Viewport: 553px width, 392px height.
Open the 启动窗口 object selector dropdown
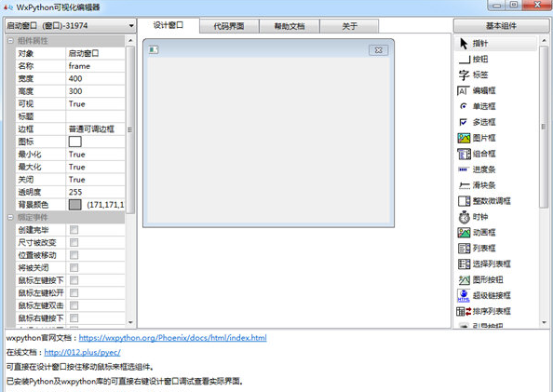[x=71, y=26]
